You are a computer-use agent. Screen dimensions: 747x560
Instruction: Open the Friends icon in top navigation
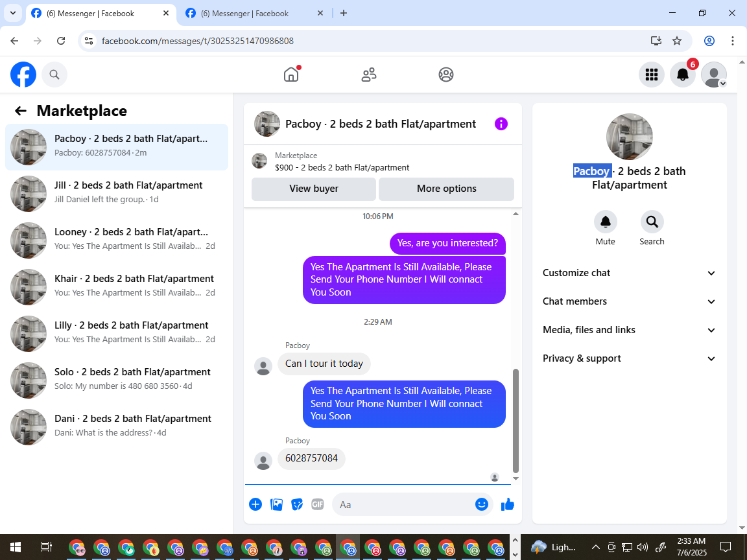[x=369, y=75]
